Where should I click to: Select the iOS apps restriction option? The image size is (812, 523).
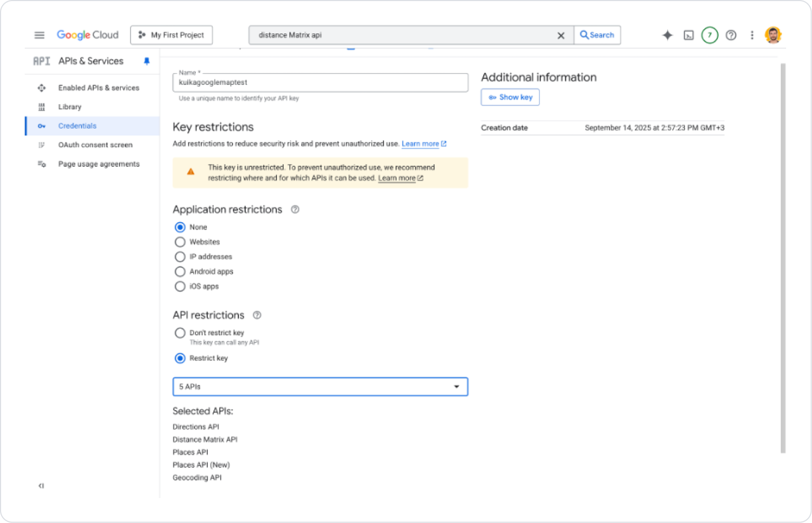pos(180,286)
